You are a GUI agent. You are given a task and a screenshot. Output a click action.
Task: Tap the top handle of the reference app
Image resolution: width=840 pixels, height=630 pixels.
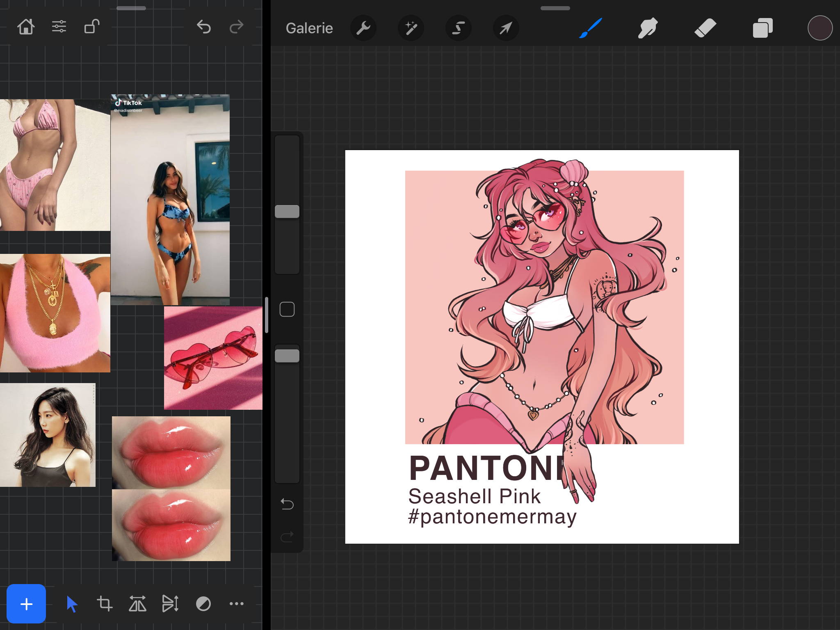pyautogui.click(x=131, y=8)
